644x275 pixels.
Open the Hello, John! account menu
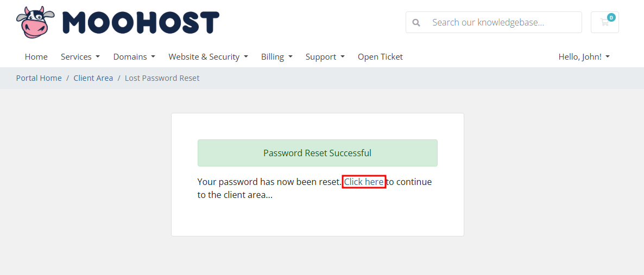pyautogui.click(x=584, y=56)
